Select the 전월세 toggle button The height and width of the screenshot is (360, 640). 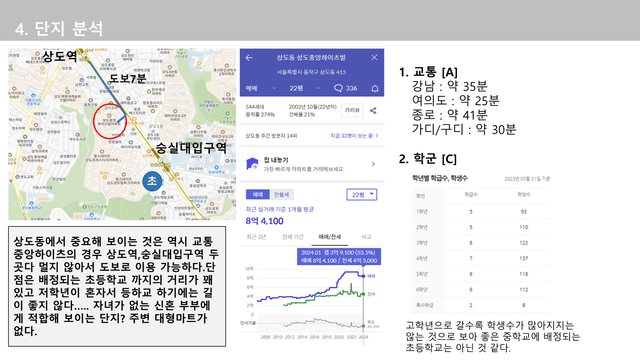click(x=281, y=194)
